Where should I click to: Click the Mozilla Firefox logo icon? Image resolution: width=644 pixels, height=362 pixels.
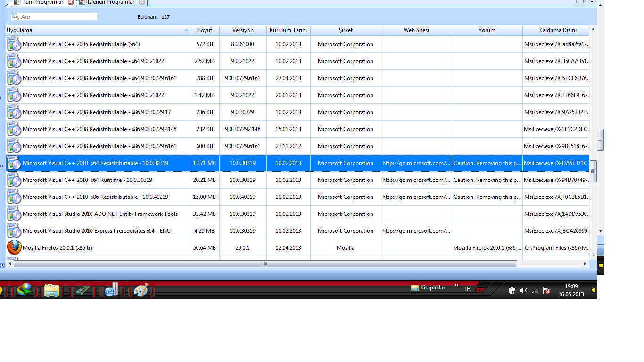pos(14,247)
